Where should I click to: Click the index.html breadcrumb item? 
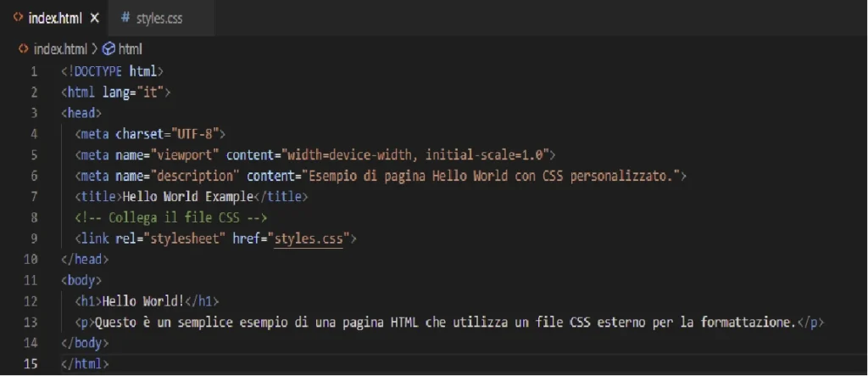tap(60, 49)
